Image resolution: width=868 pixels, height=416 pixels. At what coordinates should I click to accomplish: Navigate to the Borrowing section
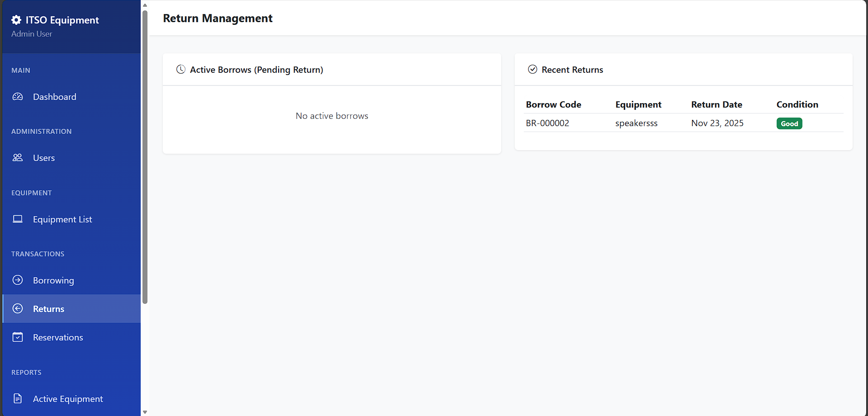(x=53, y=280)
